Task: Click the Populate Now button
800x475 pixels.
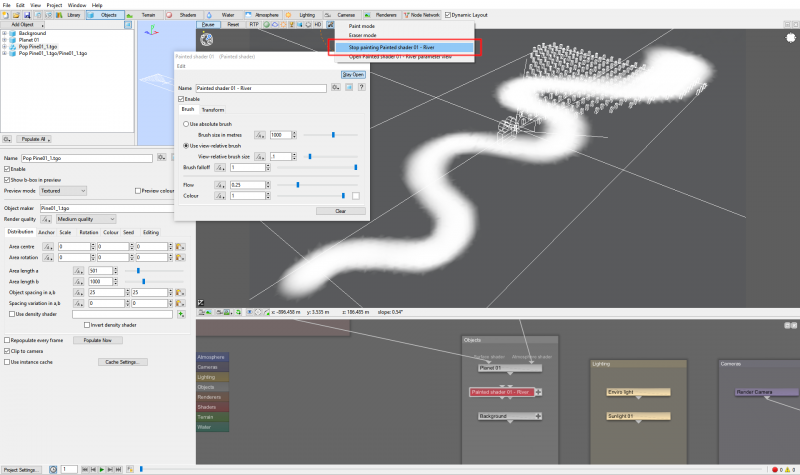Action: 97,340
